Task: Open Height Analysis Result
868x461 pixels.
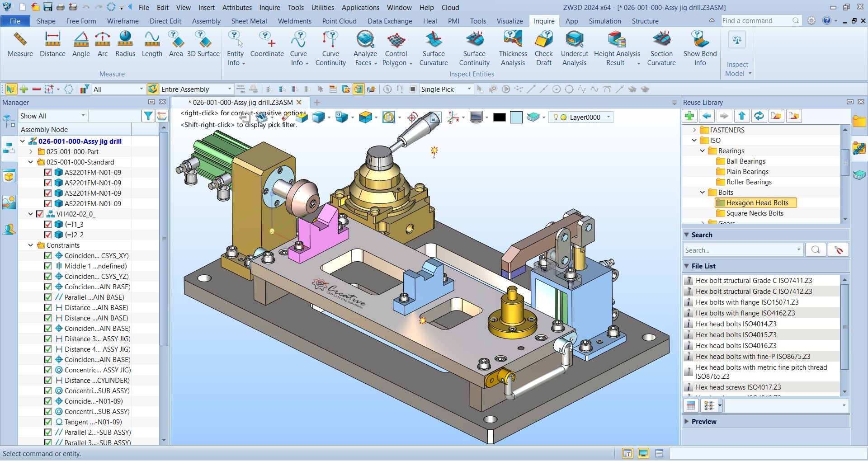Action: [x=617, y=49]
